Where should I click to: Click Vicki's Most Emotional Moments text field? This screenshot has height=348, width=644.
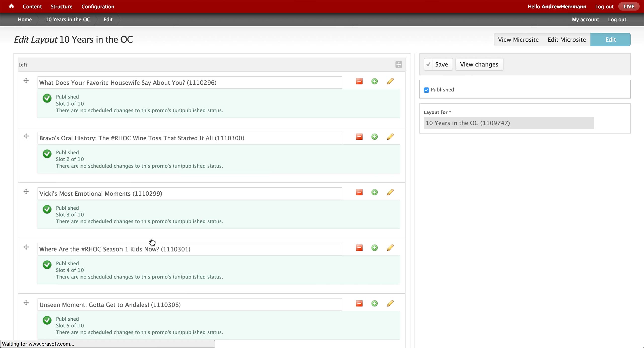(x=190, y=194)
